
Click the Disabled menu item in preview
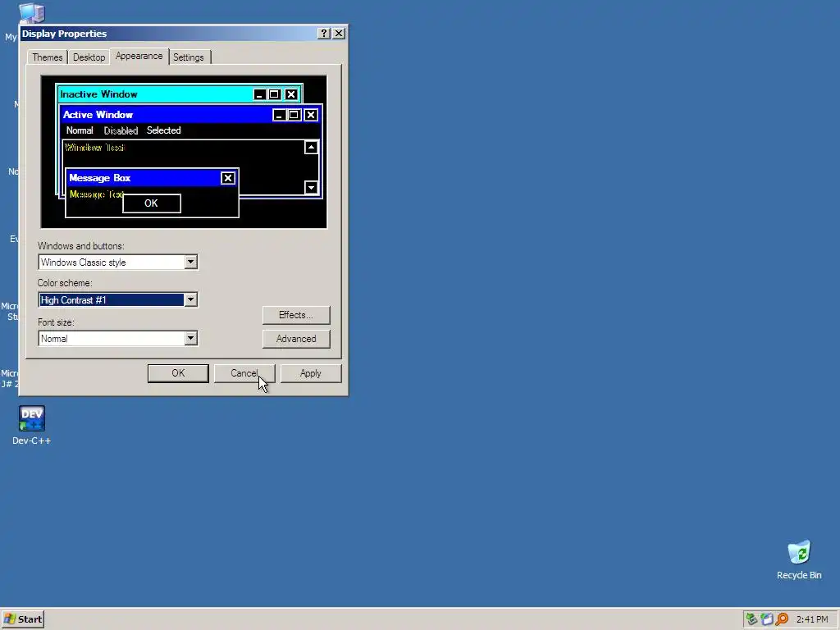[121, 130]
